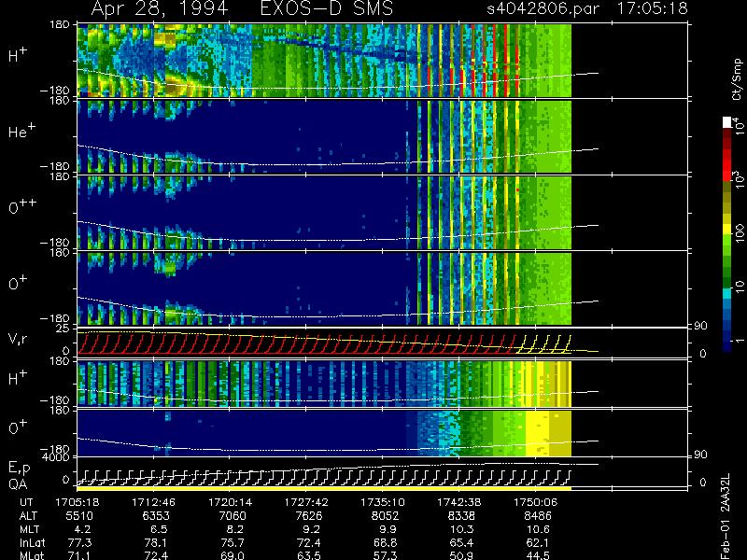Click UT value '1735:10'
Image resolution: width=747 pixels, height=560 pixels.
pos(383,502)
